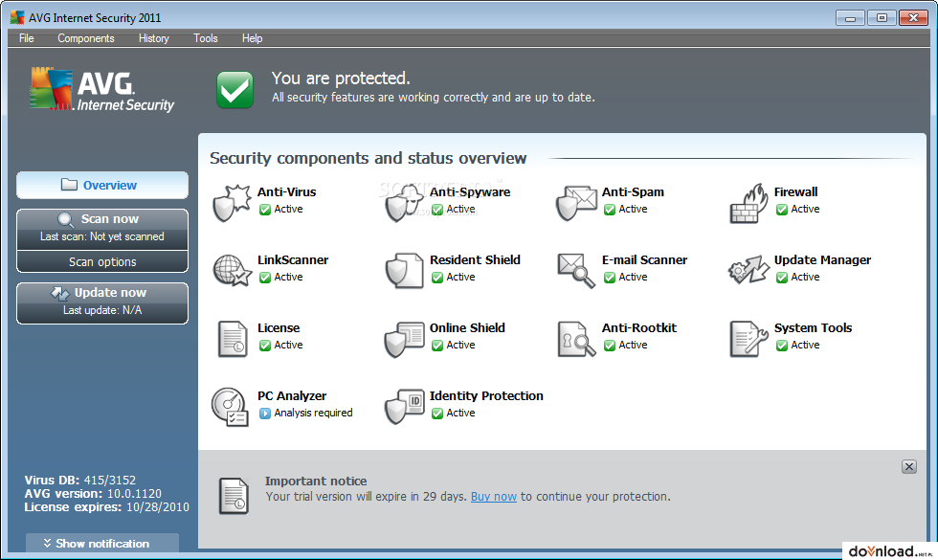
Task: Click the AVG Internet Security logo
Action: [101, 90]
